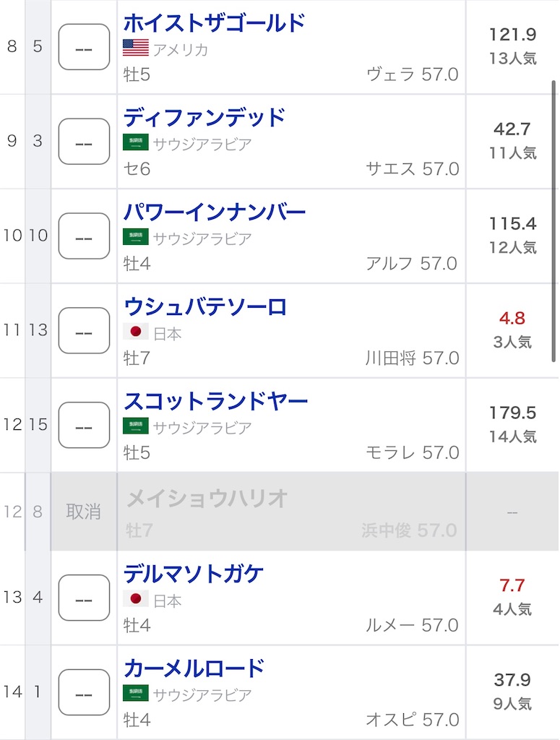The image size is (560, 740).
Task: Select the mark box for ホイストザゴールド
Action: (84, 48)
